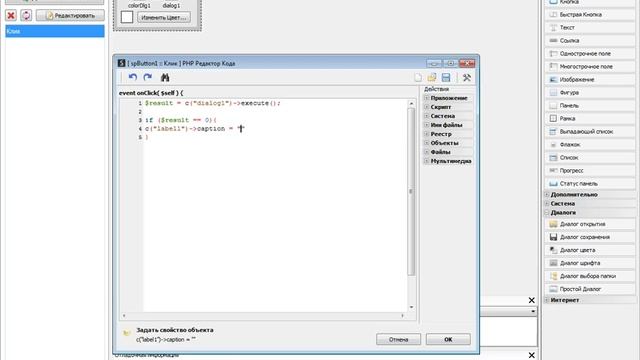The height and width of the screenshot is (360, 640).
Task: Click the change-event cycle icon
Action: tap(26, 16)
